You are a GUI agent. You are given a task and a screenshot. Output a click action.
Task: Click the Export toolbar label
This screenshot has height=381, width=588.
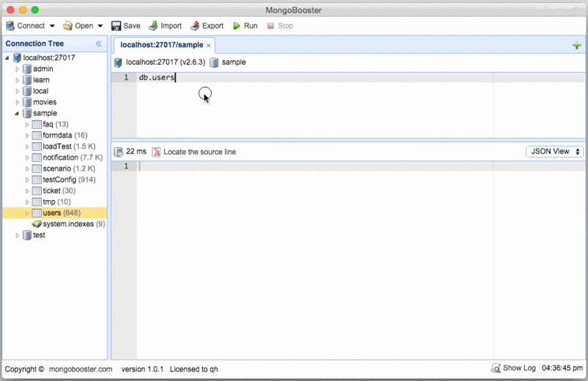click(x=212, y=26)
